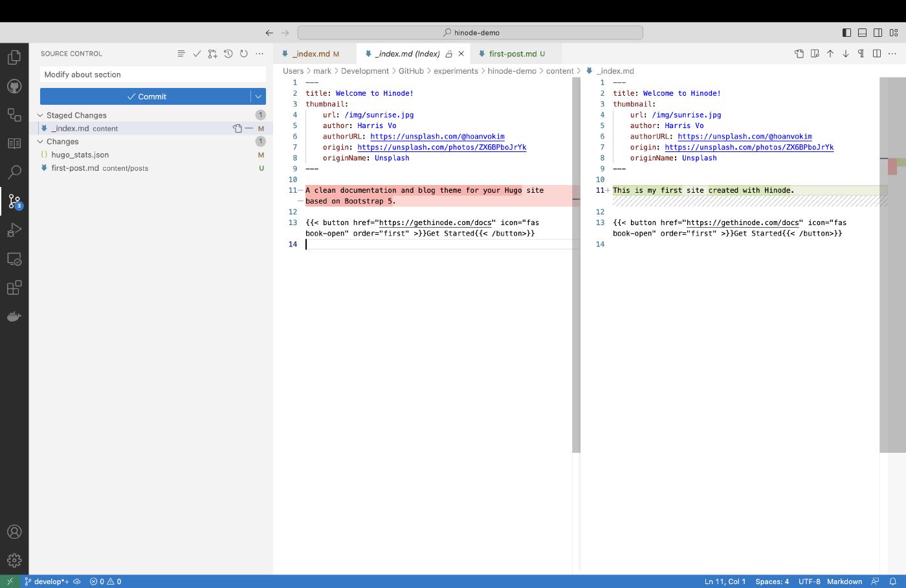Image resolution: width=906 pixels, height=588 pixels.
Task: Open the Explorer view in activity bar
Action: [x=14, y=58]
